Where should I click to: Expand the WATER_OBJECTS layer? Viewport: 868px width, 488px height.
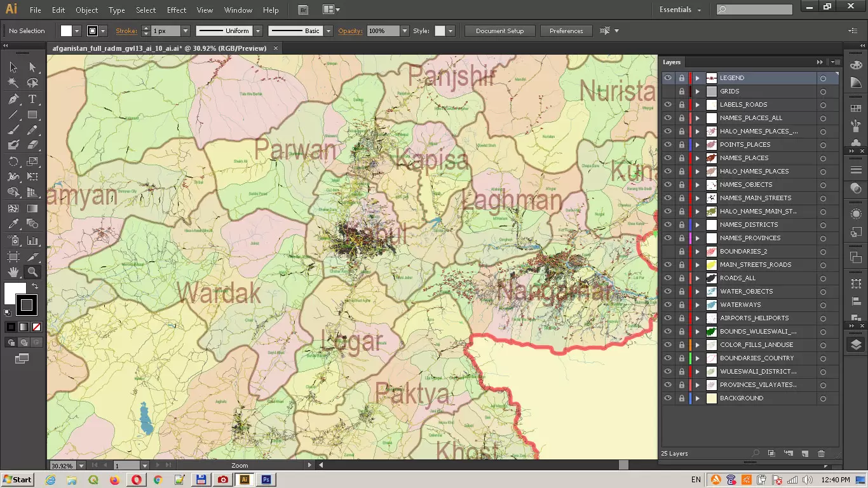pos(697,292)
